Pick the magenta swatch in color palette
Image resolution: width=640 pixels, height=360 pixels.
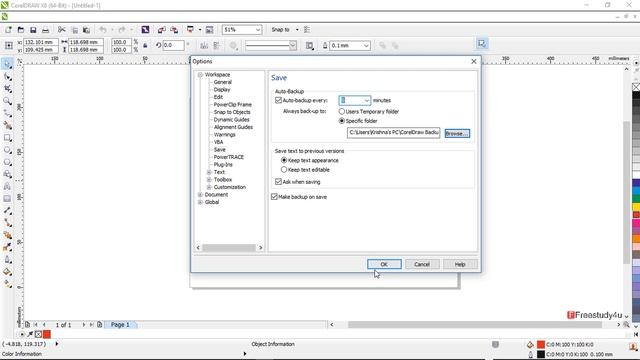pos(636,223)
